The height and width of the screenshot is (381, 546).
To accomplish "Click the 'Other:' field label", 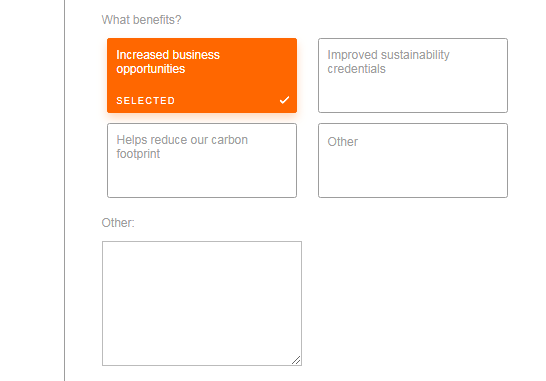I will tap(118, 223).
